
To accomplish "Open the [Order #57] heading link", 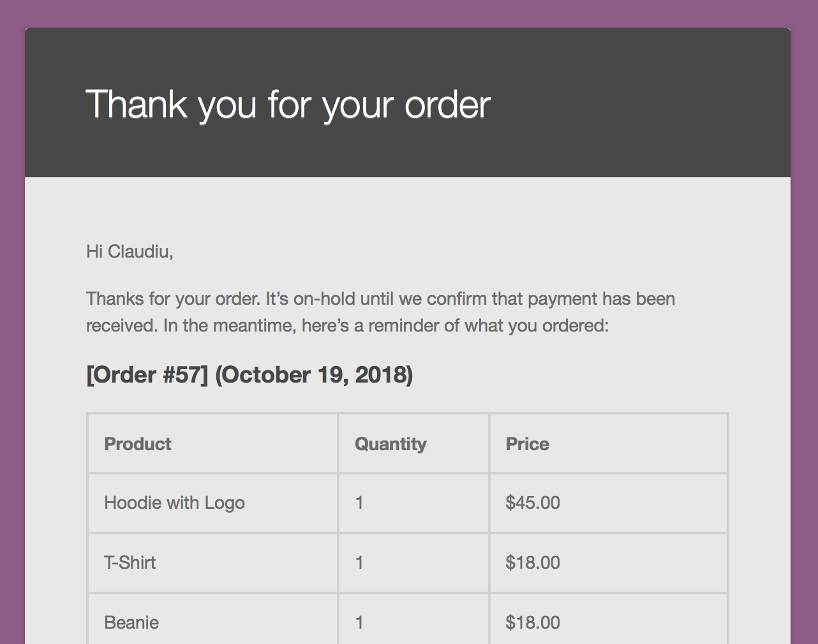I will [x=147, y=374].
